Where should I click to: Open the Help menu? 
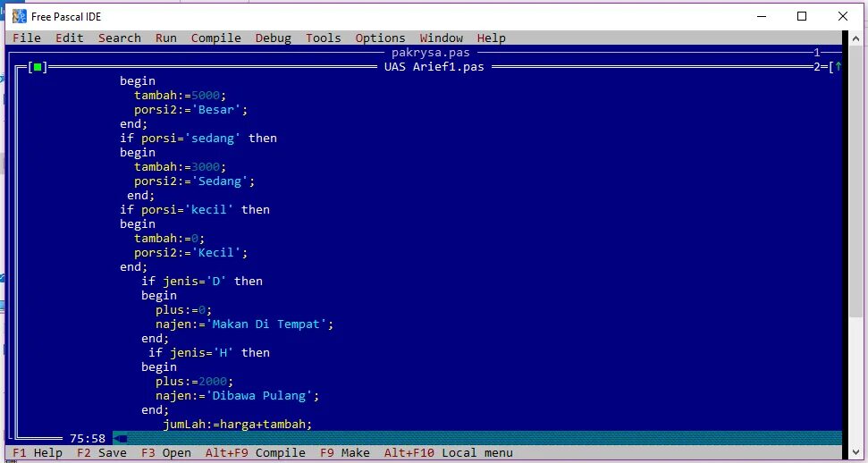coord(491,38)
